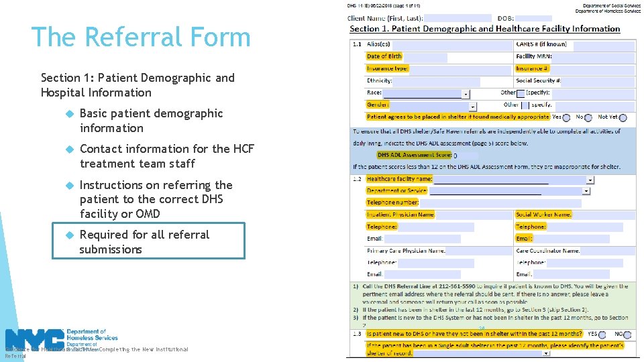Expand the Department or Service dropdown
This screenshot has width=644, height=362.
[586, 191]
